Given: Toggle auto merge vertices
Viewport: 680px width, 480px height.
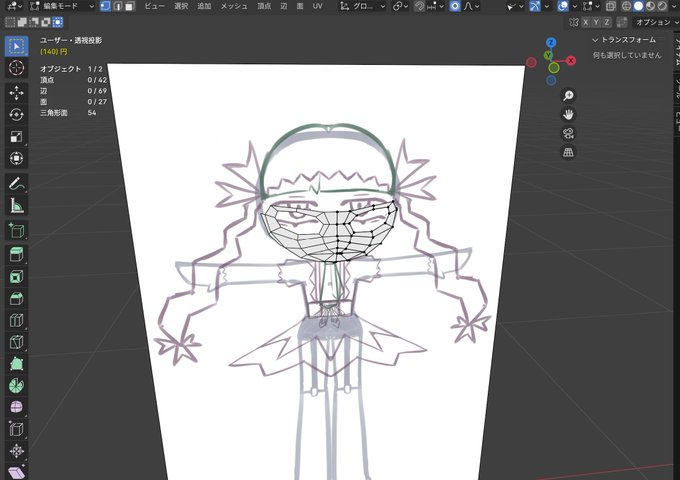Looking at the screenshot, I should 622,23.
